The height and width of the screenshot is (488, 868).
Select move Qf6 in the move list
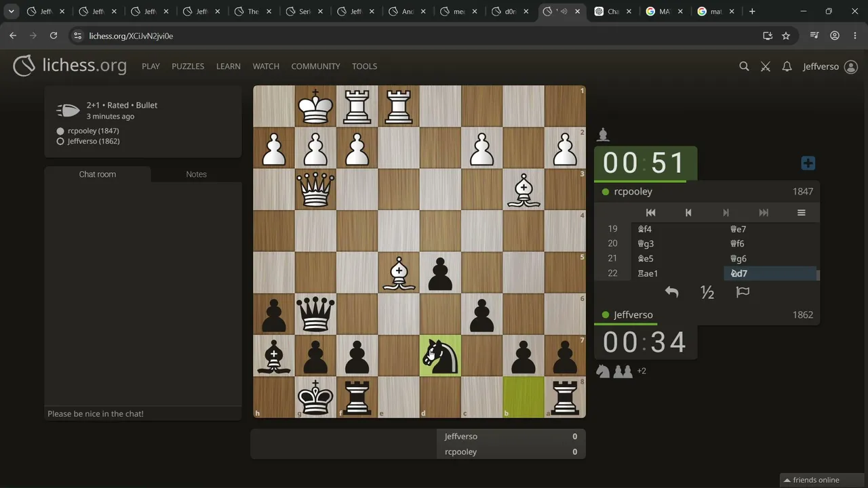[771, 244]
